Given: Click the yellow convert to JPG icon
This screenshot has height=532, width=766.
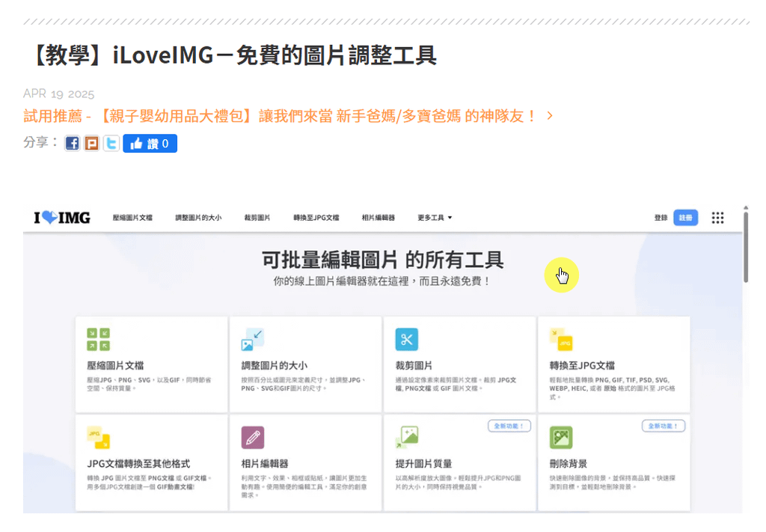Looking at the screenshot, I should [561, 340].
